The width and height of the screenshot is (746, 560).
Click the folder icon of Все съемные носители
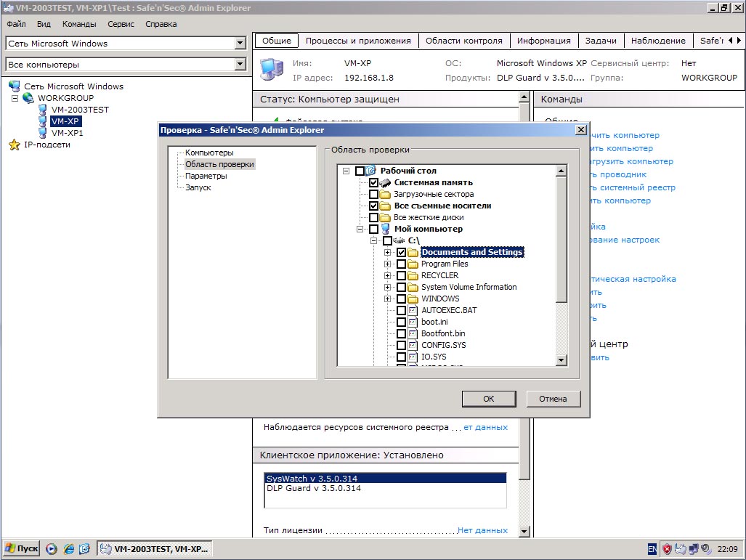coord(386,206)
